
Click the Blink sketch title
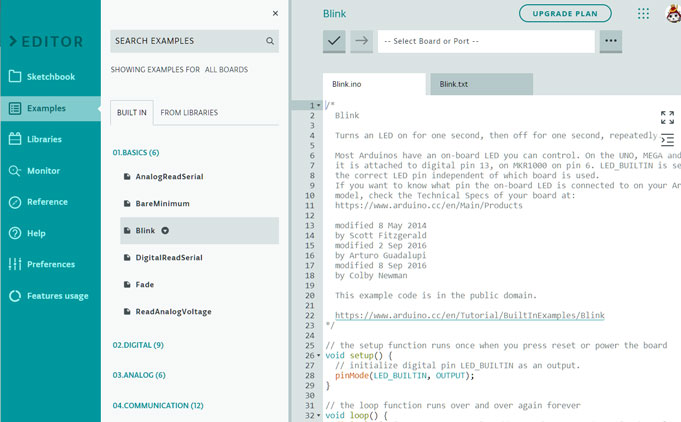coord(334,14)
